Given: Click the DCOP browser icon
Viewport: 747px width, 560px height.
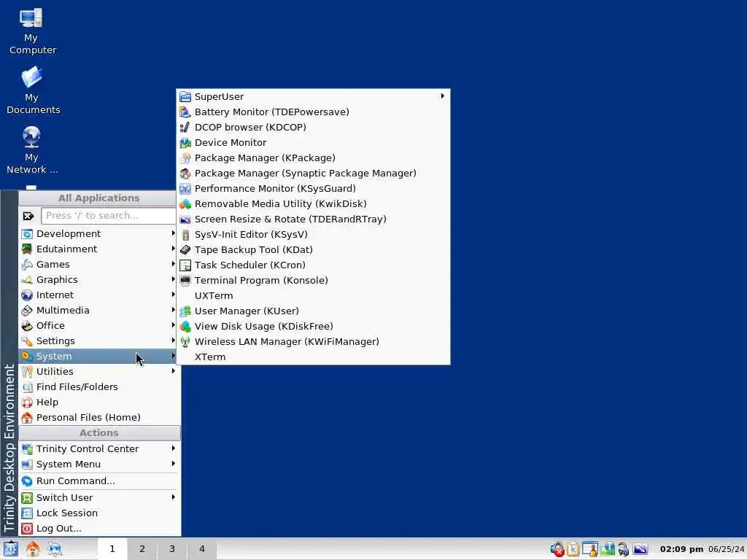Looking at the screenshot, I should pyautogui.click(x=185, y=127).
